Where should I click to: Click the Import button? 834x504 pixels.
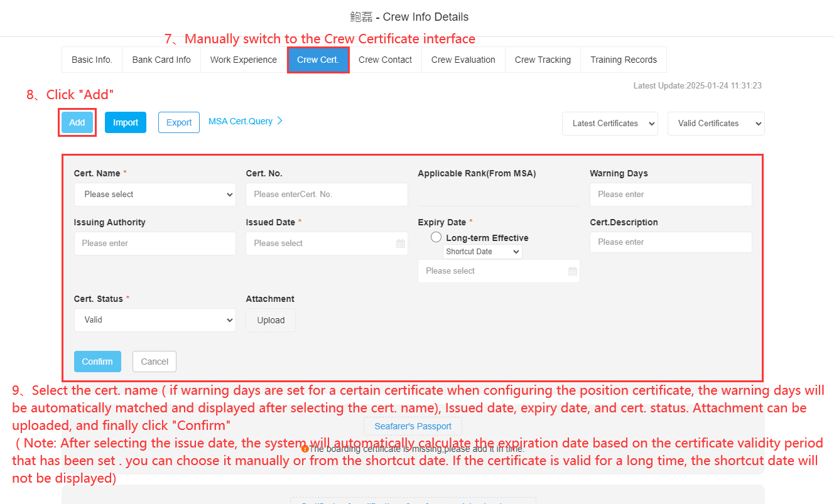point(126,122)
